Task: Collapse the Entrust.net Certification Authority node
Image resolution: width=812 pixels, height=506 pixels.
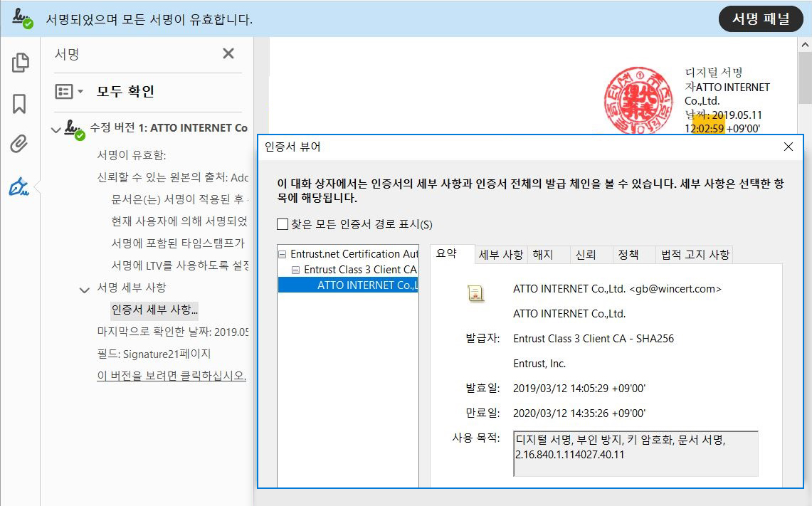Action: pyautogui.click(x=283, y=254)
